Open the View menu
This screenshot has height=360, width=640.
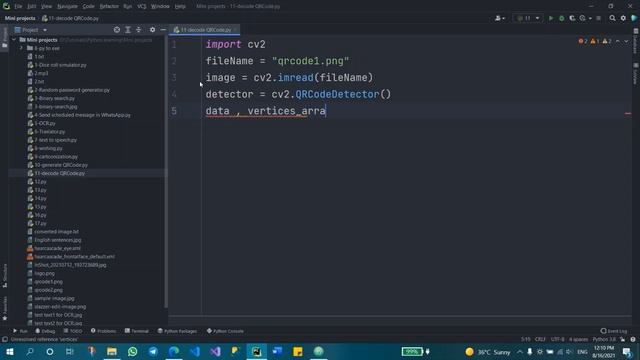[x=47, y=7]
